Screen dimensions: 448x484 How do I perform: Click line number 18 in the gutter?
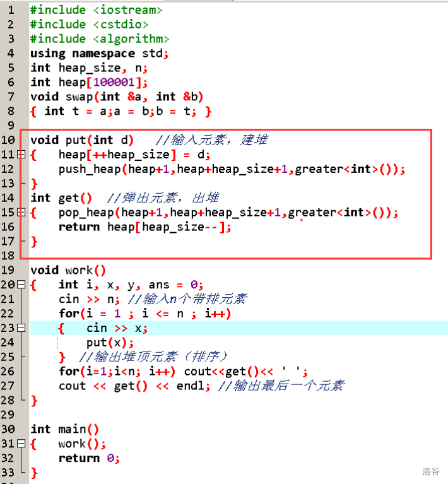(x=8, y=256)
